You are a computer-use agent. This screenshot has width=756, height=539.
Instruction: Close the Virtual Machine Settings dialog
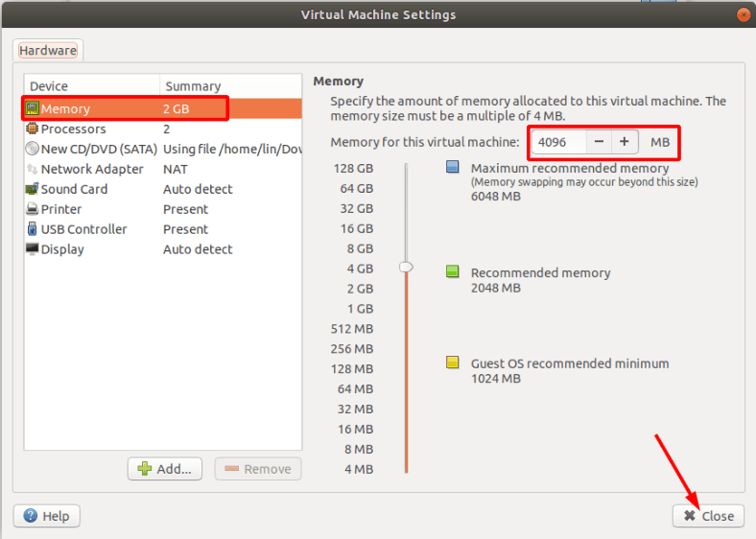708,516
